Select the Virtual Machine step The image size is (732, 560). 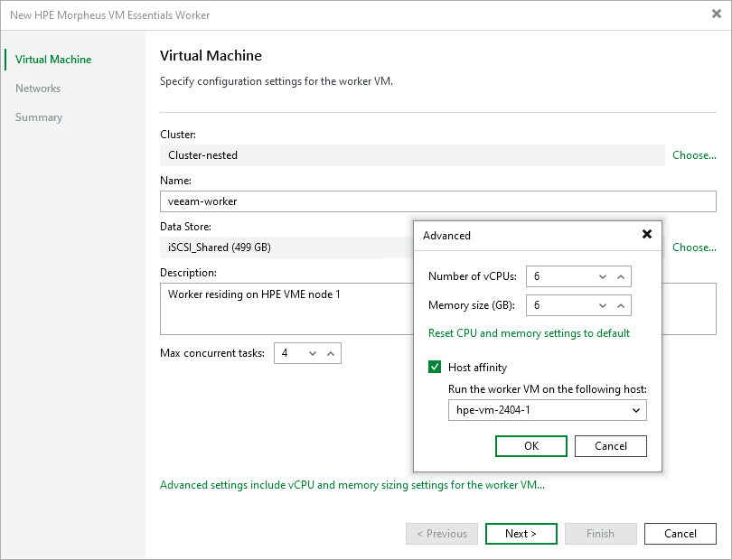point(53,60)
